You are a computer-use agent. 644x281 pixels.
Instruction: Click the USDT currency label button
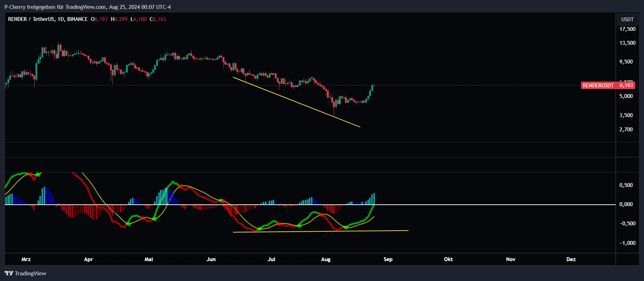click(x=627, y=20)
